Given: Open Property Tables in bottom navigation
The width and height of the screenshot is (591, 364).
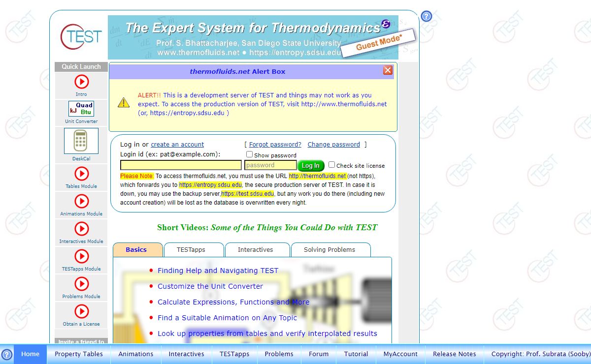Looking at the screenshot, I should 79,354.
